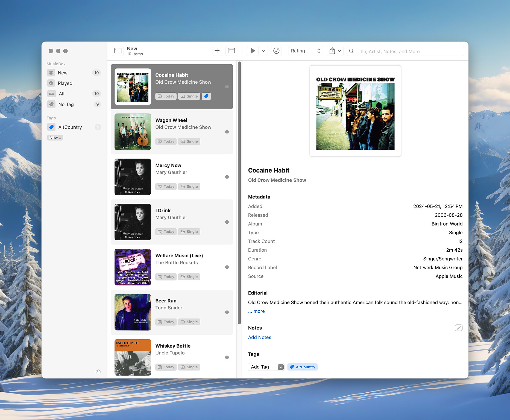Select the Cocaine Habit list item
This screenshot has width=510, height=420.
point(172,86)
